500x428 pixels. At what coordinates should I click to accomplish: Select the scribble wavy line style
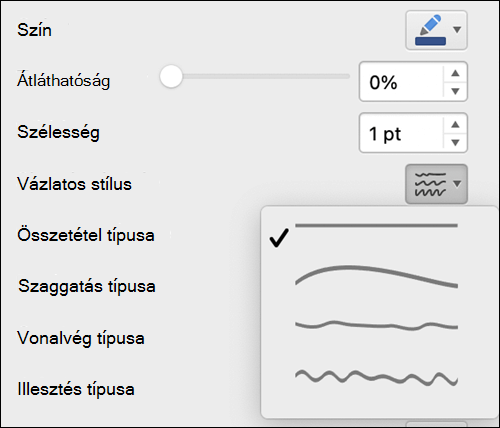376,378
